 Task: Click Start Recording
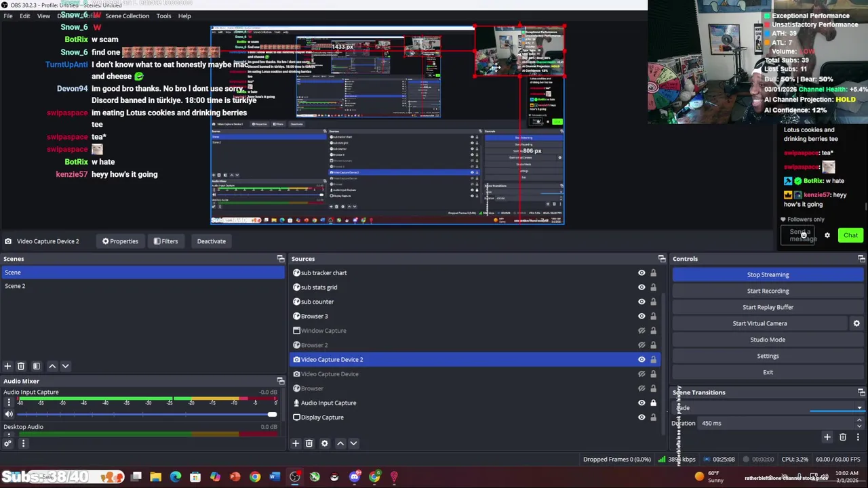[x=768, y=291]
